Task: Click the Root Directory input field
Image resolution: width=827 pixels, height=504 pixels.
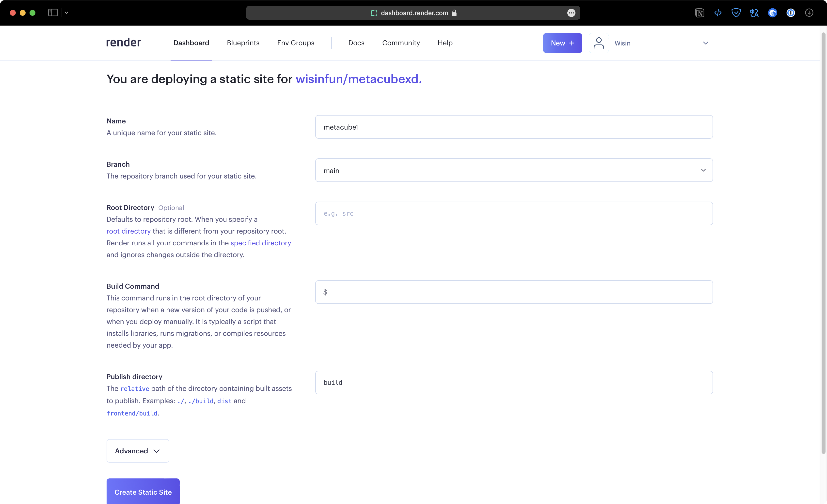Action: coord(513,213)
